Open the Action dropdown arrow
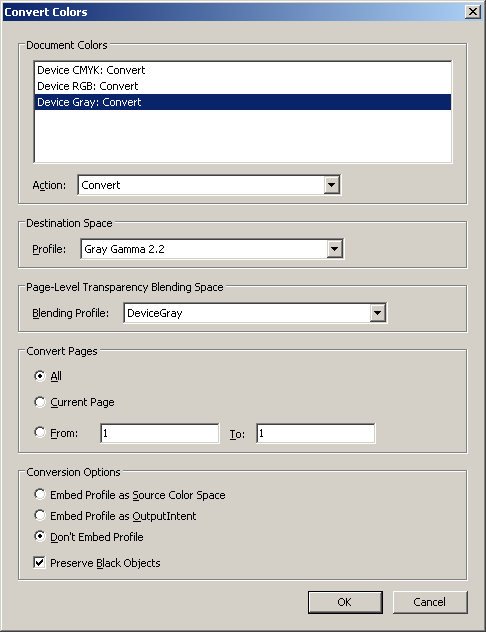The height and width of the screenshot is (632, 486). pyautogui.click(x=331, y=185)
